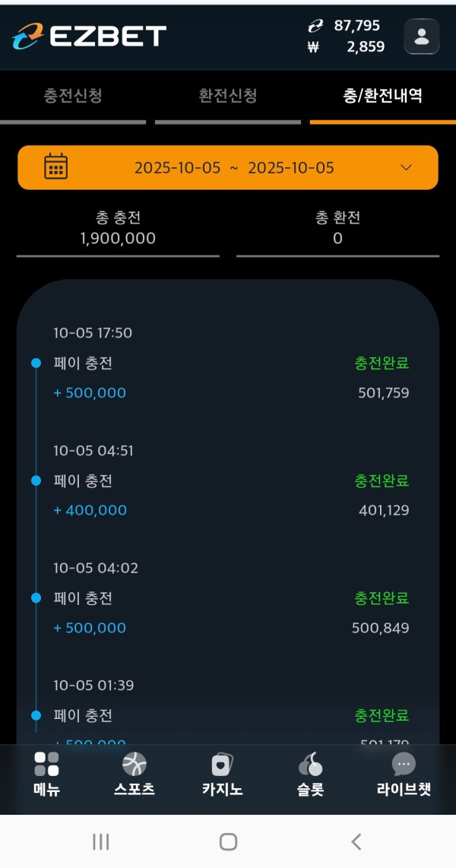Switch to the 환전신청 tab

(228, 96)
